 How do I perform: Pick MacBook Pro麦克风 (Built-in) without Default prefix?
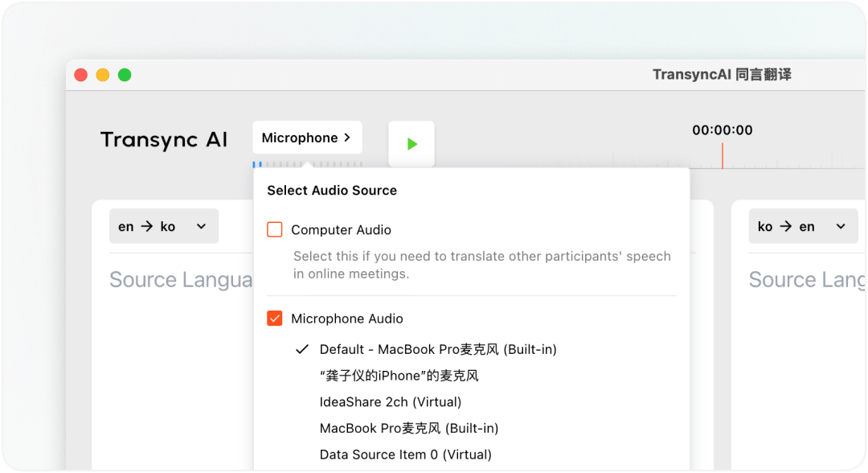(409, 428)
